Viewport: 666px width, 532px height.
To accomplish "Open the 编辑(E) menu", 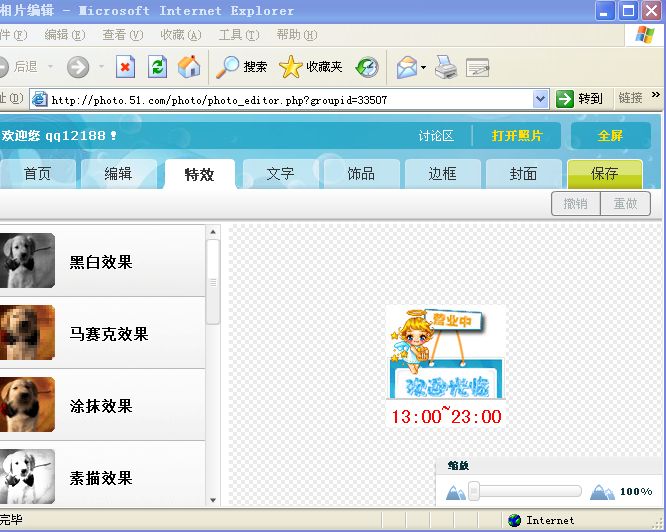I will pos(65,35).
